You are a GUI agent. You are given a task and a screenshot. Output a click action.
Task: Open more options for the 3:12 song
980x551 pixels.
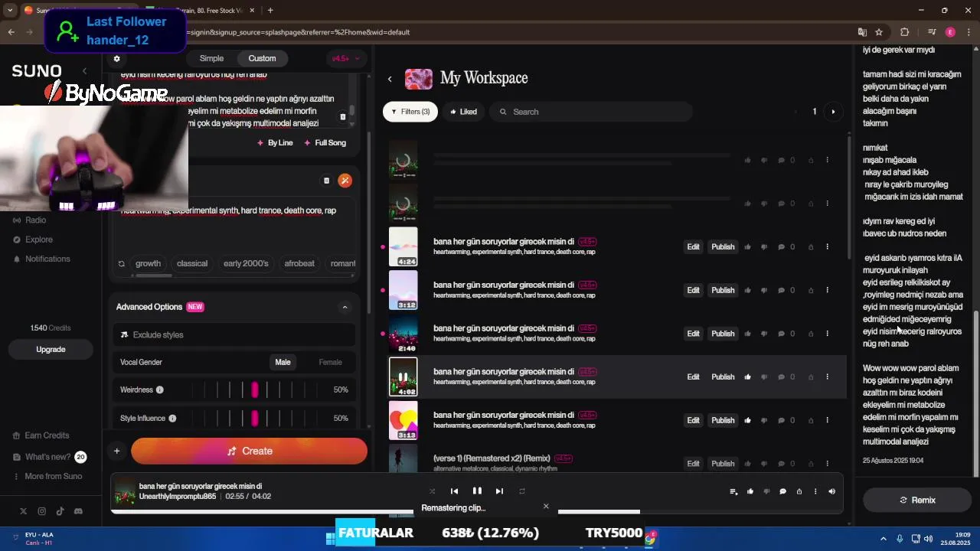827,290
